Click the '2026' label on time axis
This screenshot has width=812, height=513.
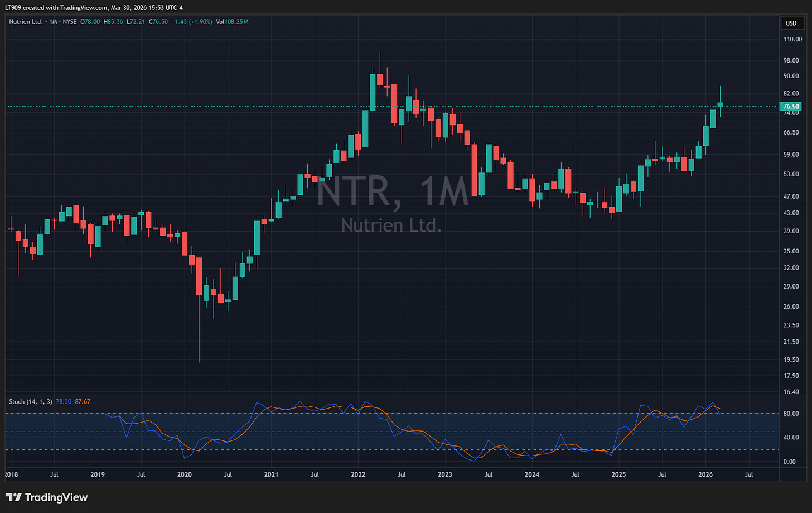coord(705,474)
